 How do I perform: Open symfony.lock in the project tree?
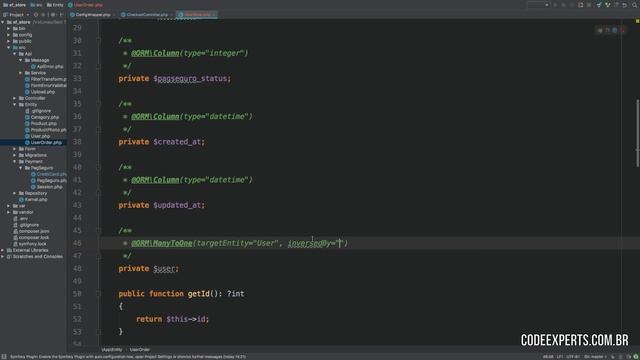pos(30,244)
